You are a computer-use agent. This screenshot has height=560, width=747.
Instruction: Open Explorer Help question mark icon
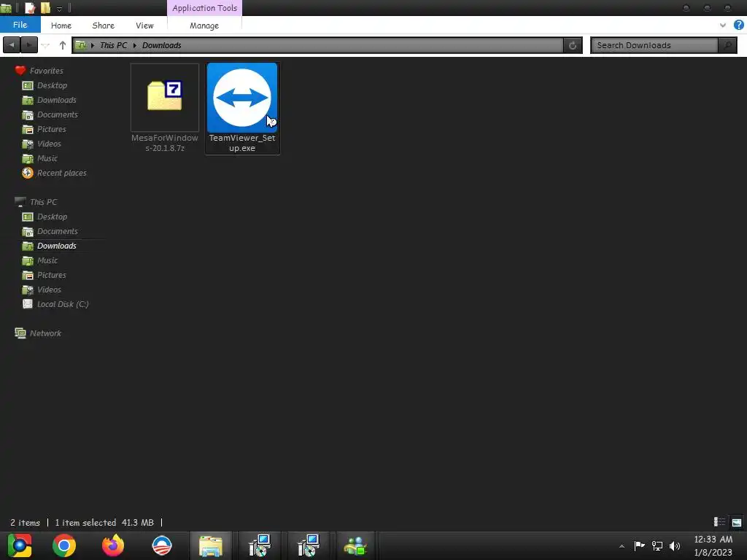pyautogui.click(x=739, y=25)
